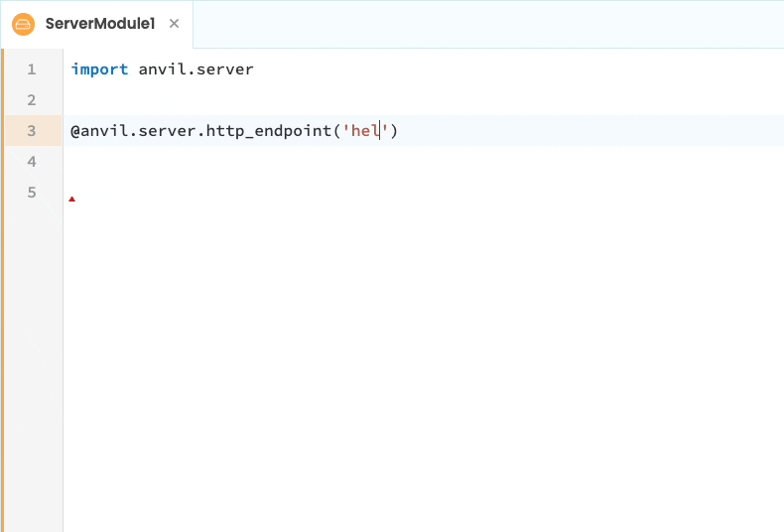
Task: Click the red error marker on line 5
Action: click(x=71, y=199)
